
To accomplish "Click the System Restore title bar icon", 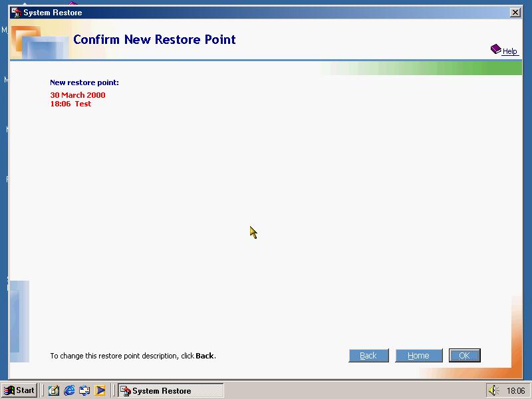I will tap(17, 12).
